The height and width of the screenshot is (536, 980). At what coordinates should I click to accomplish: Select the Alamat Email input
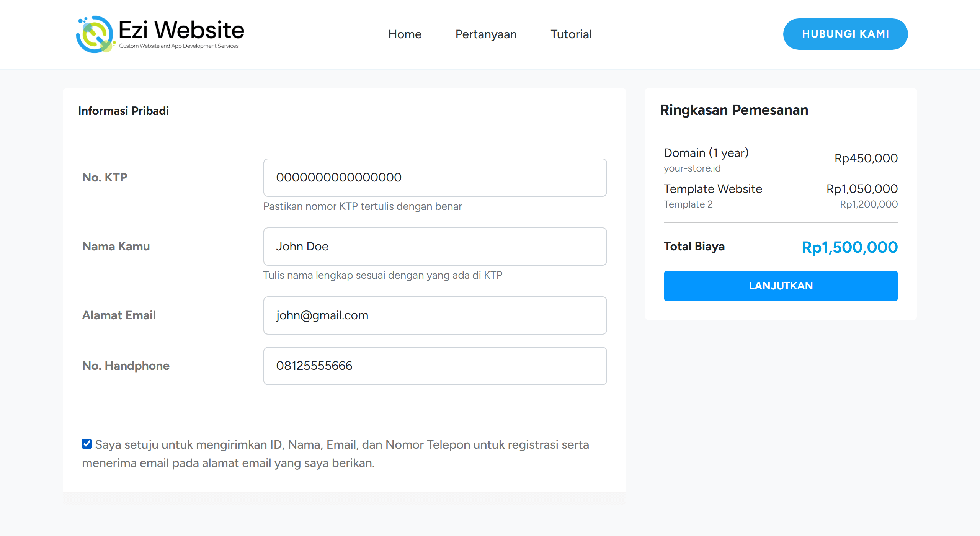click(435, 315)
